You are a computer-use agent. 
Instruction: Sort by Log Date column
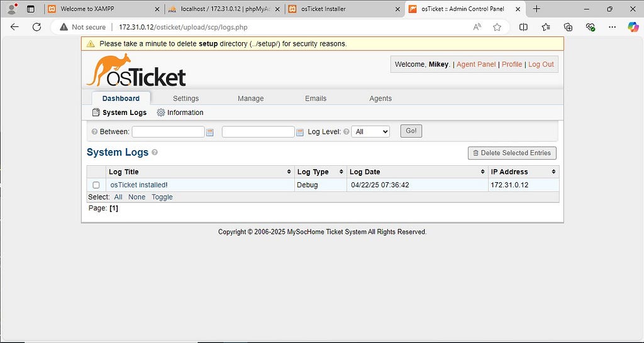(418, 172)
